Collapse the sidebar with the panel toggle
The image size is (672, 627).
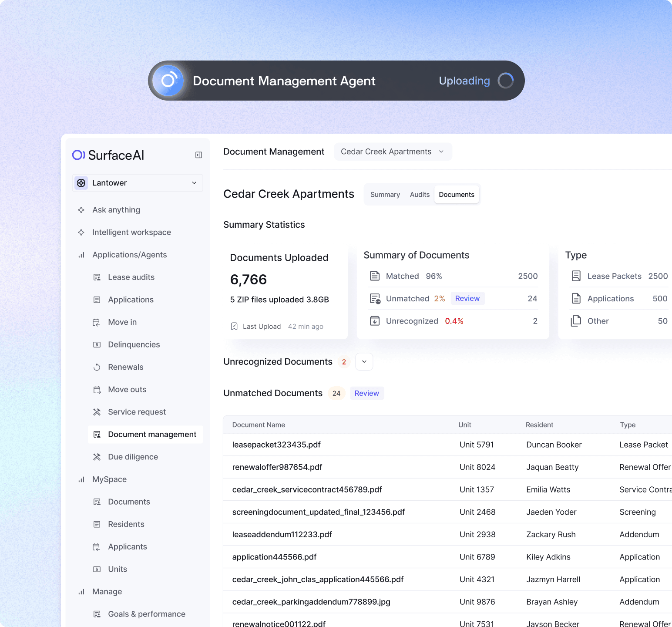tap(199, 155)
